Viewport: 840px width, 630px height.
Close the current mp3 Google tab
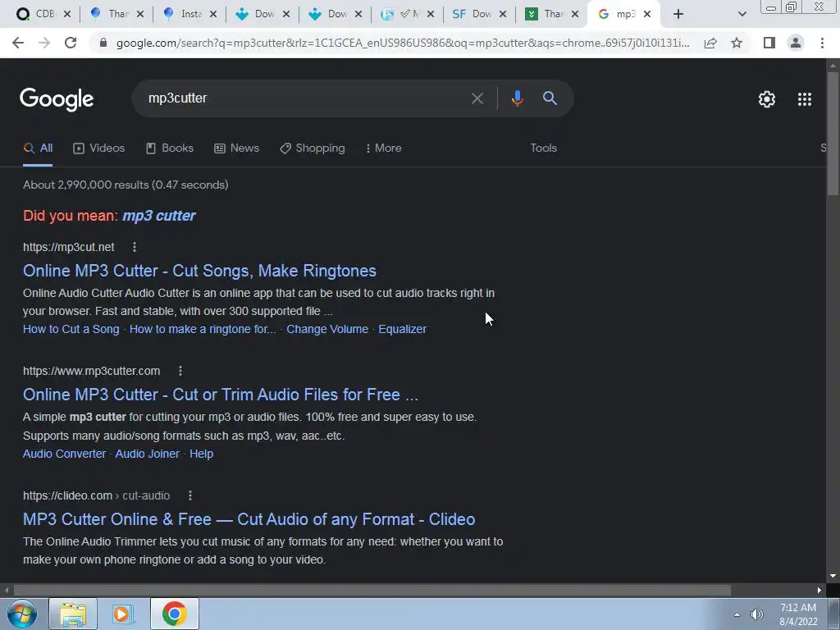647,14
